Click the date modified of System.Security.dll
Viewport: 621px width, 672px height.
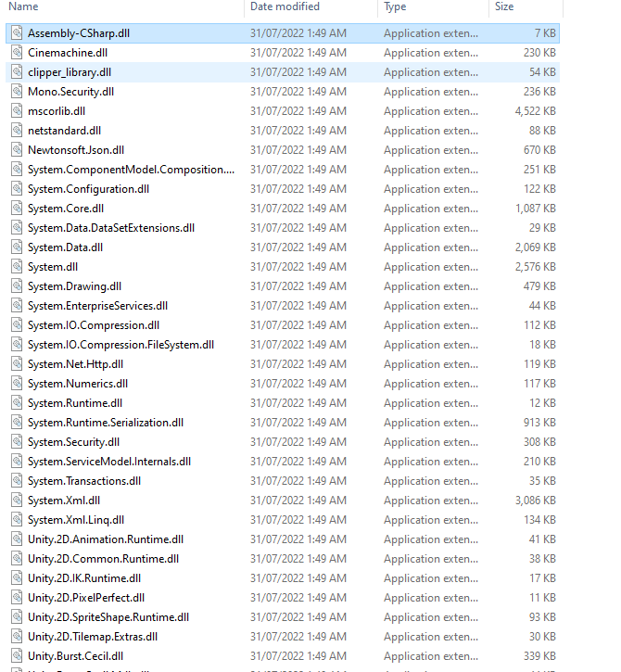point(298,442)
